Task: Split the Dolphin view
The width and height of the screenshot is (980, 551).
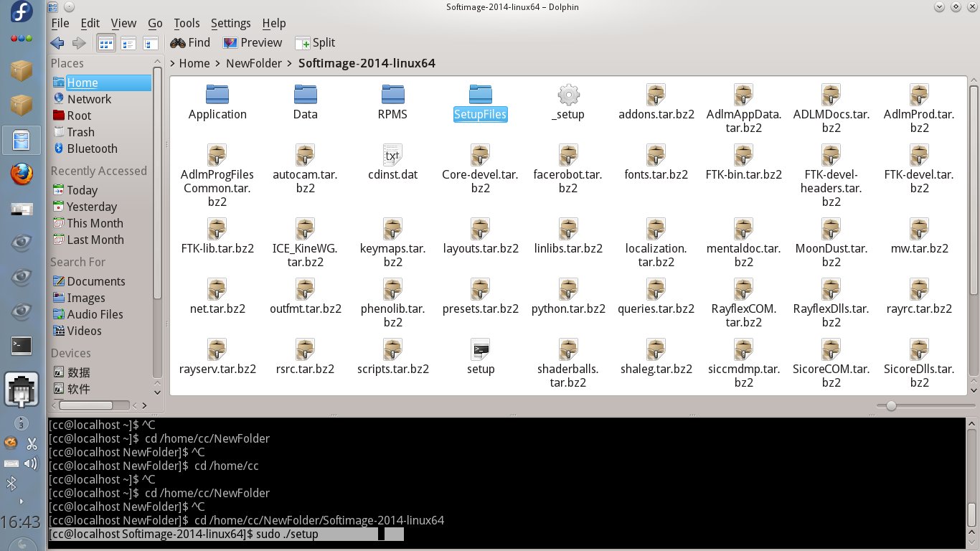Action: click(x=315, y=43)
